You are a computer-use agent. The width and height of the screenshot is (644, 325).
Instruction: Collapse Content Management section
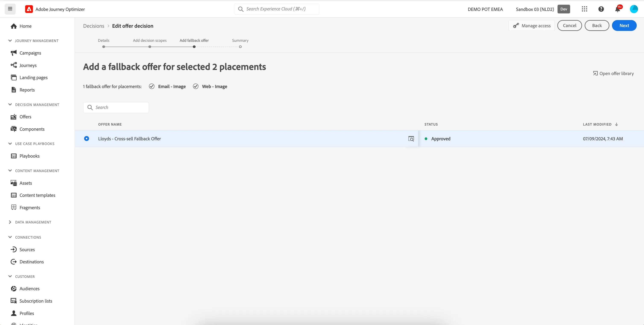pos(10,171)
